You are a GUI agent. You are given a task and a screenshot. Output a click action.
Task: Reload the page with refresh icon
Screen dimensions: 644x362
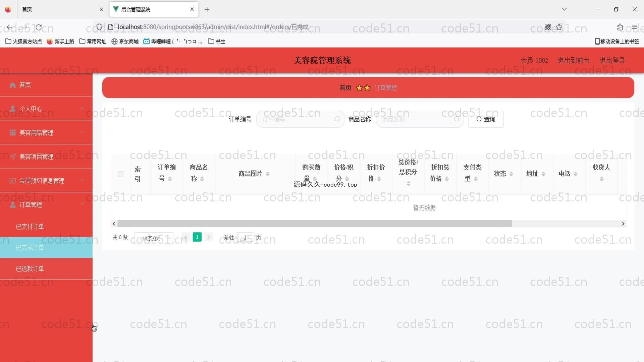39,27
